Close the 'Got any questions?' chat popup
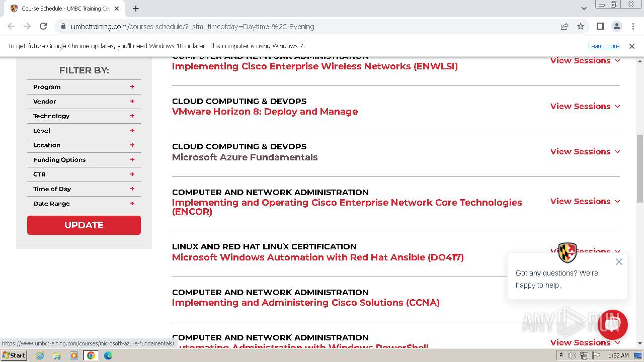The image size is (644, 362). (619, 262)
